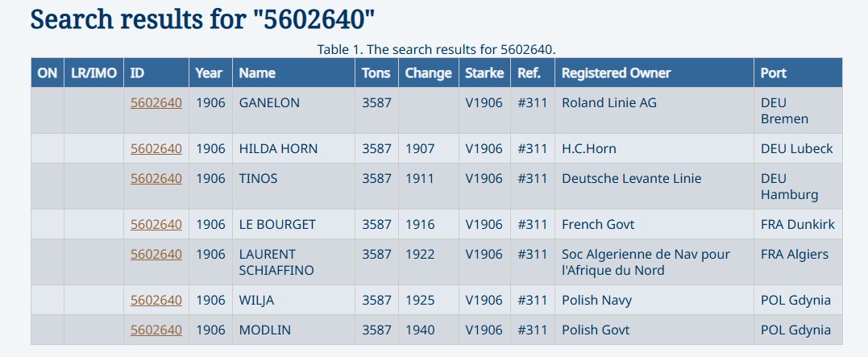
Task: Click the LR/IMO column header
Action: point(93,73)
